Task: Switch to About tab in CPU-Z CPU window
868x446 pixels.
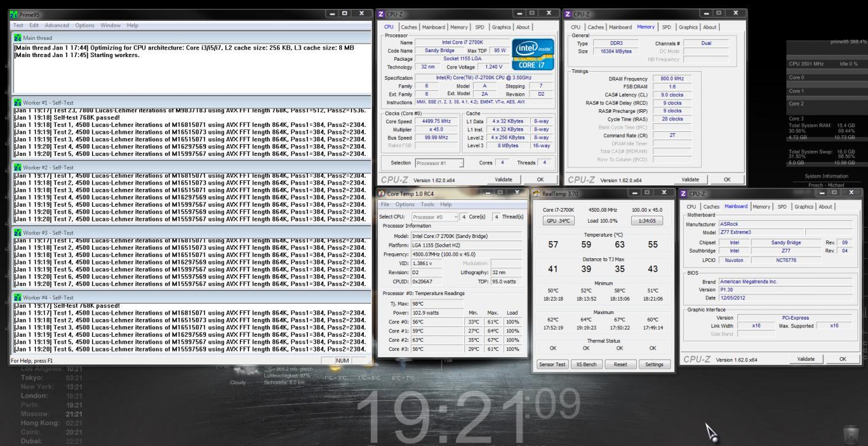Action: [x=523, y=27]
